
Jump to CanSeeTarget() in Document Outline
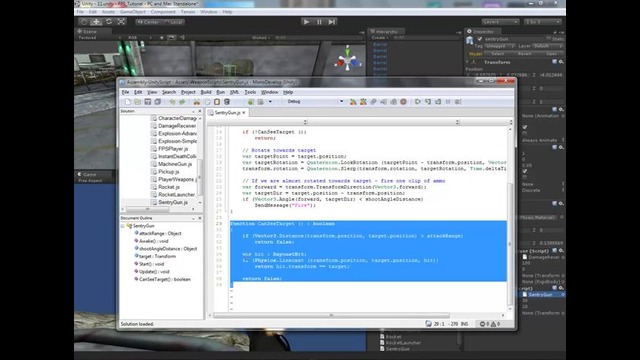164,280
